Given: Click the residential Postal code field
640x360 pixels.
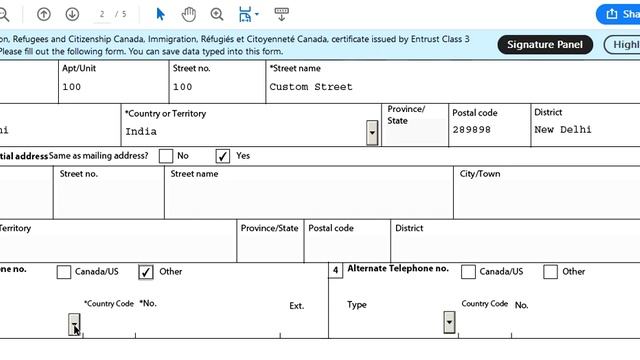Looking at the screenshot, I should [x=347, y=248].
